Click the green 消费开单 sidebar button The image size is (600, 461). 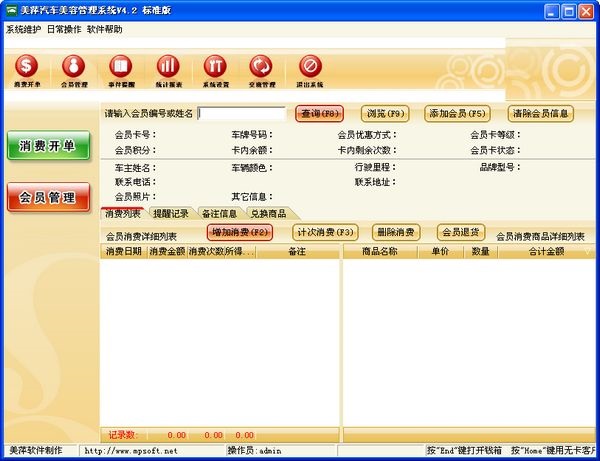(x=48, y=145)
